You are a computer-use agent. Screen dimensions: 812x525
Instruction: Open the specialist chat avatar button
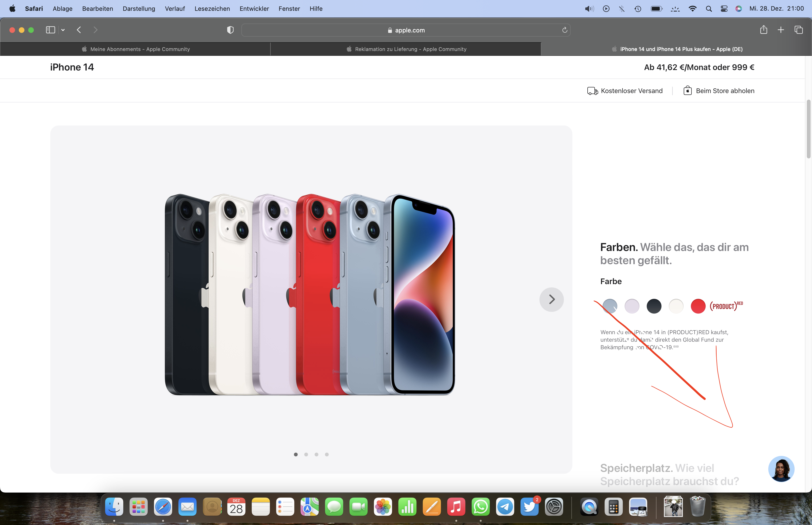781,469
